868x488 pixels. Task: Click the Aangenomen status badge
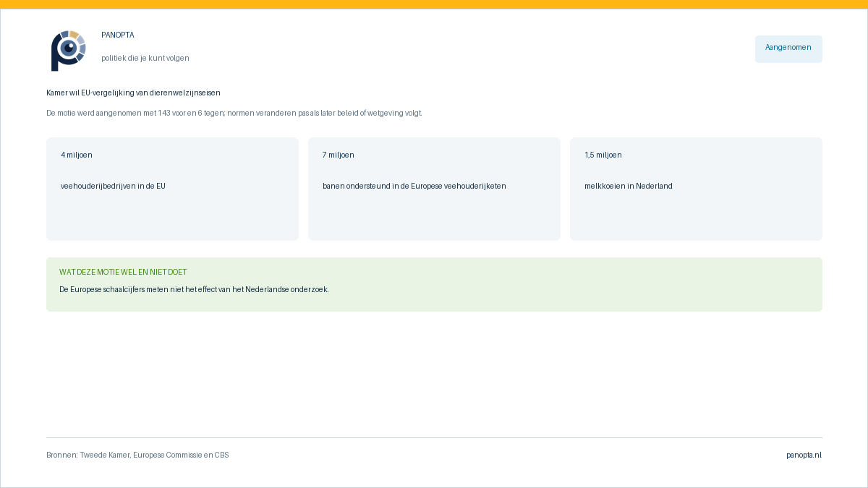click(788, 49)
